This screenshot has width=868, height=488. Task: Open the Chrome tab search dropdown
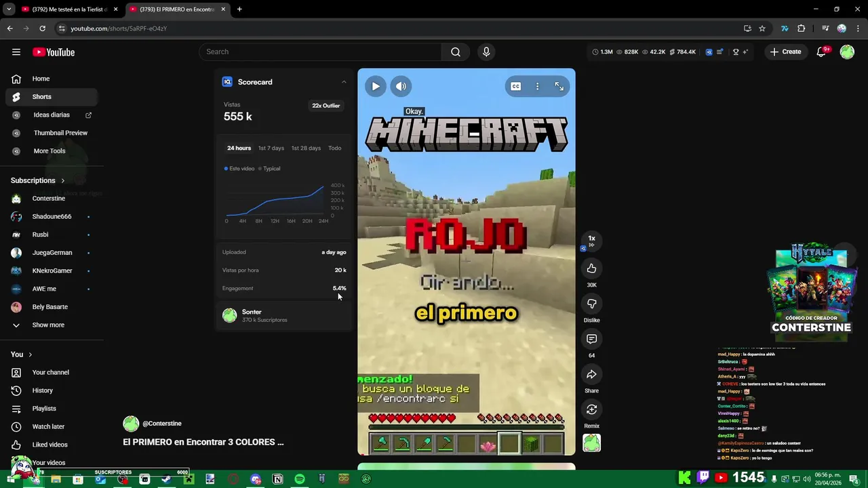click(9, 9)
